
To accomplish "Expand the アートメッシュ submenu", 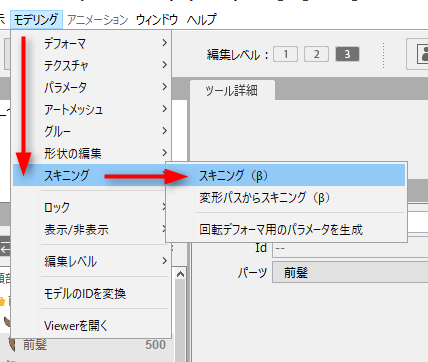I will 92,109.
